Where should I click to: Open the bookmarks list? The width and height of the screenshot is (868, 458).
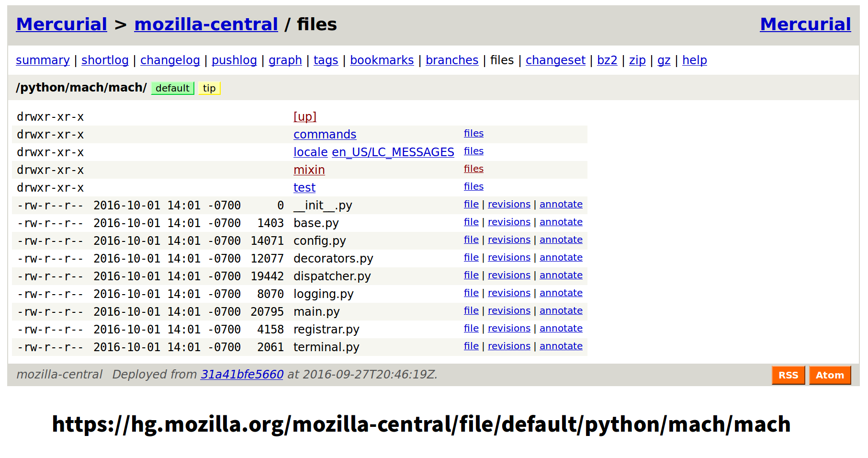coord(382,60)
